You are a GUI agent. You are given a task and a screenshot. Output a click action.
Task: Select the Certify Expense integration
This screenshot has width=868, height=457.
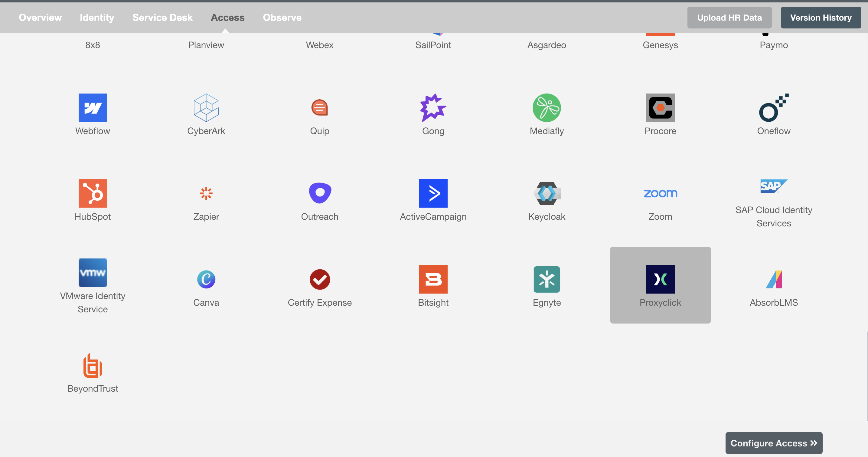coord(319,285)
